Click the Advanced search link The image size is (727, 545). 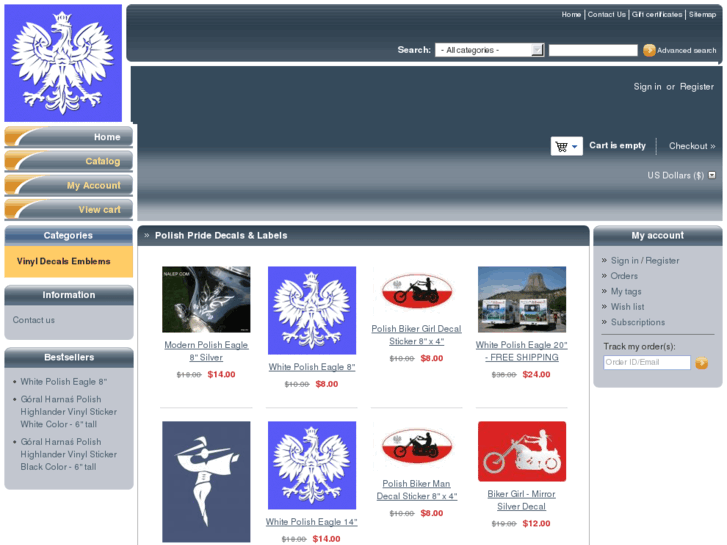687,50
